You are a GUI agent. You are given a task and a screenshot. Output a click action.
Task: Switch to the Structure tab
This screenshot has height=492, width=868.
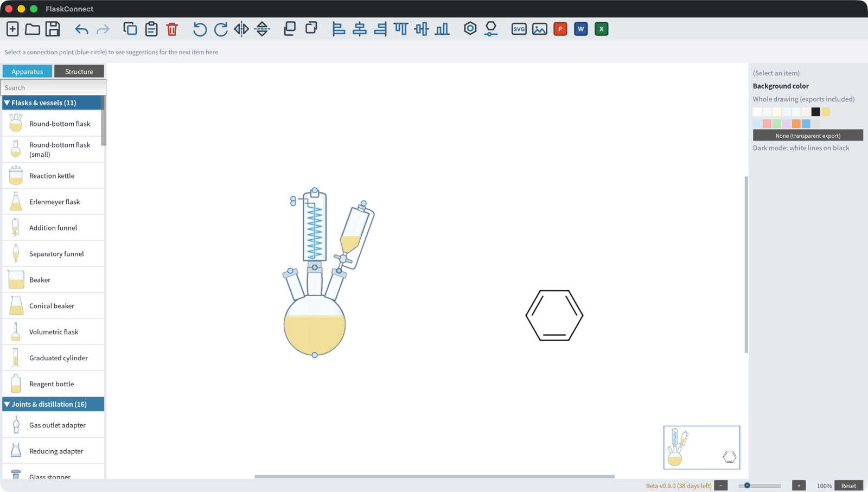[x=79, y=72]
